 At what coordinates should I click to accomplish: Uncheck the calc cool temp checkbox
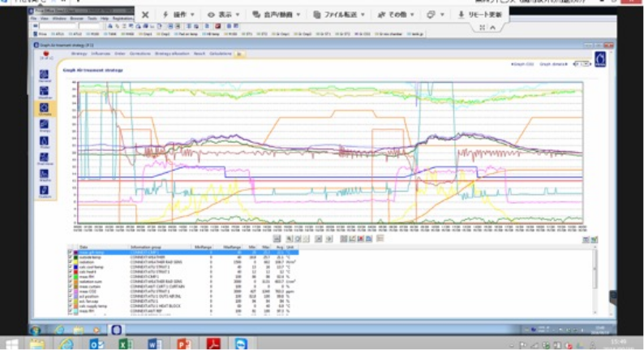pyautogui.click(x=70, y=267)
